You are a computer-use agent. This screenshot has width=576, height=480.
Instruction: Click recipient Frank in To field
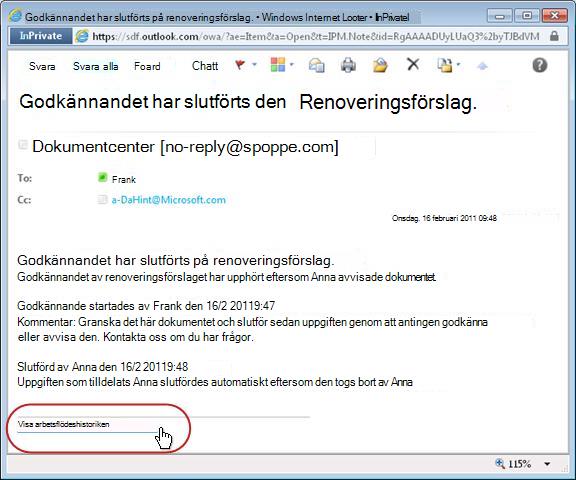point(124,180)
